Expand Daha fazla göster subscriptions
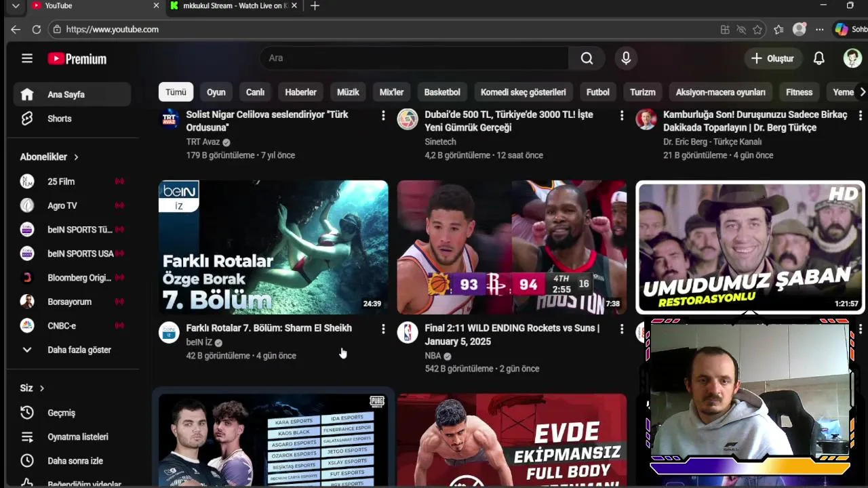 click(72, 350)
